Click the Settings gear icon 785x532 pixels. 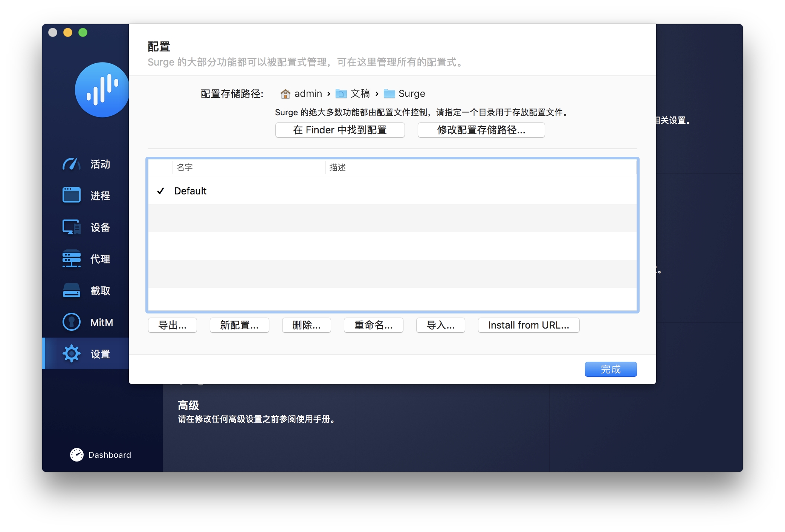[x=71, y=354]
